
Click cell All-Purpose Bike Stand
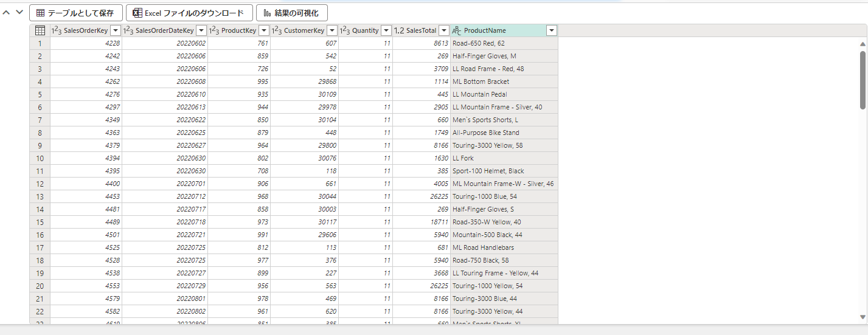click(x=504, y=133)
